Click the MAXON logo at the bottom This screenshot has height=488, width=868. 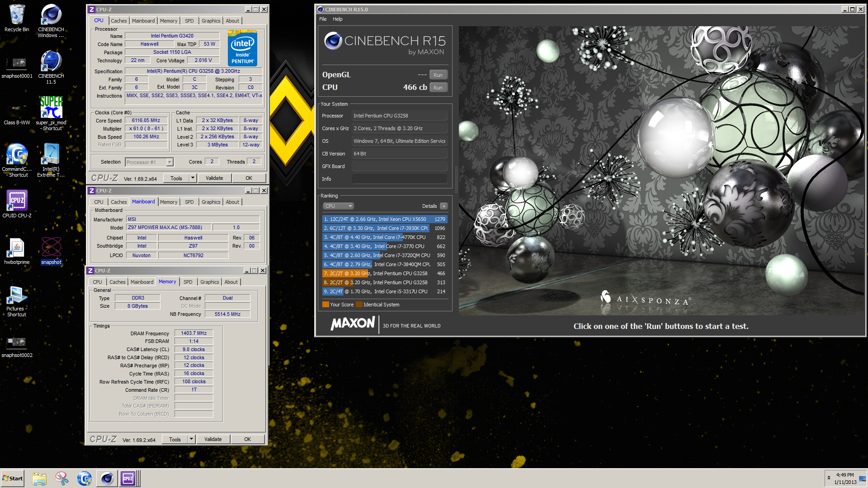click(x=353, y=324)
